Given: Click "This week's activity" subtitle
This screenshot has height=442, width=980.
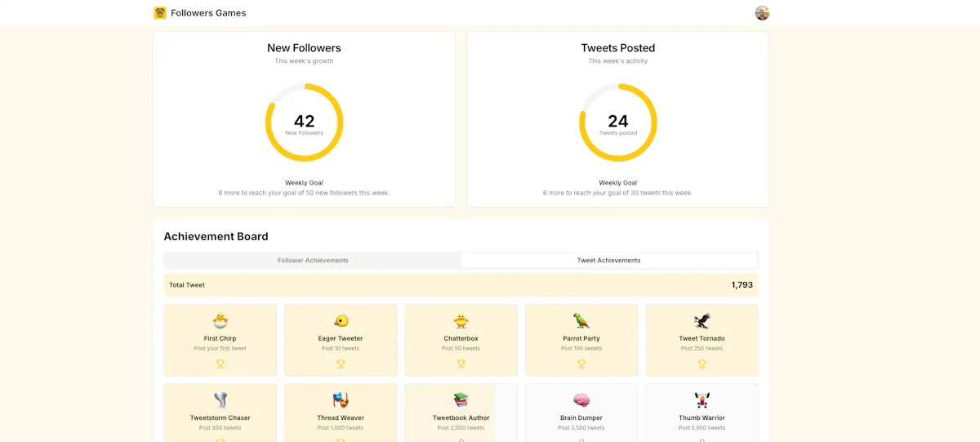Looking at the screenshot, I should (618, 61).
